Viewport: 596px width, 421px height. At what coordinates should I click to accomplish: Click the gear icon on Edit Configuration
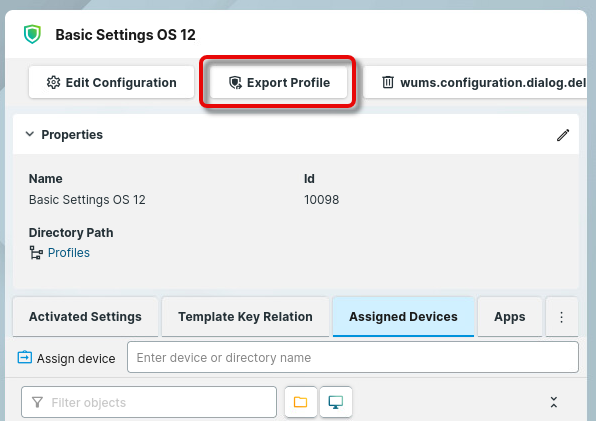[x=53, y=82]
